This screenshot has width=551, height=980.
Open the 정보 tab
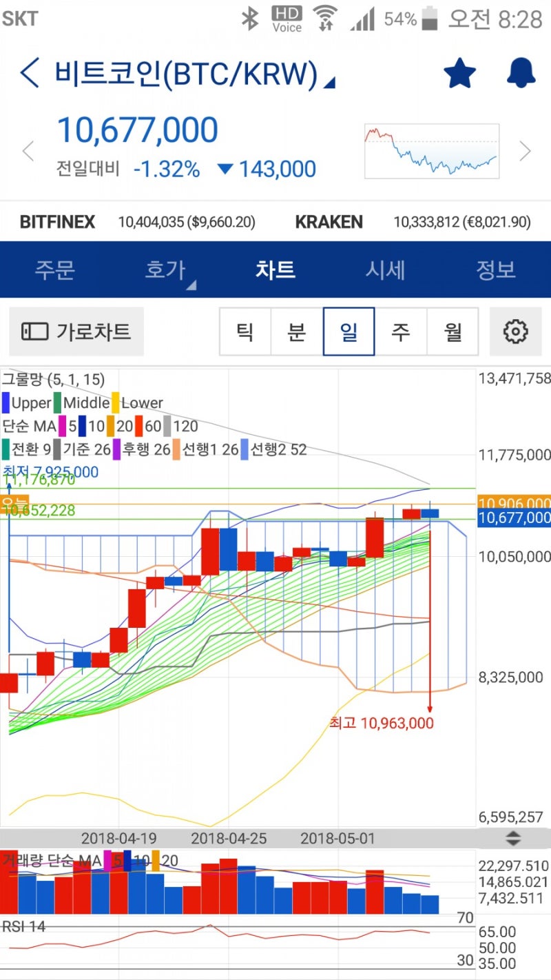click(495, 270)
